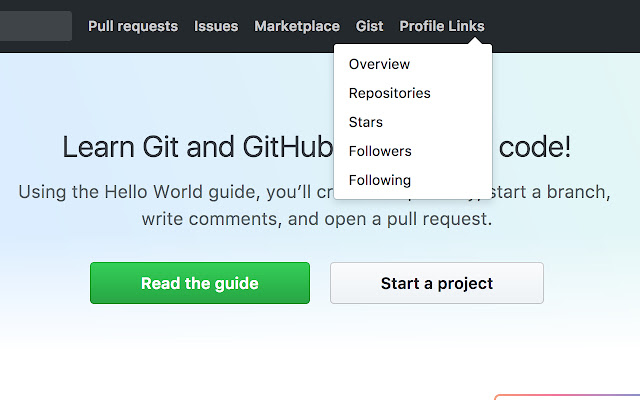Viewport: 640px width, 400px height.
Task: Click the Start a project button
Action: (437, 283)
